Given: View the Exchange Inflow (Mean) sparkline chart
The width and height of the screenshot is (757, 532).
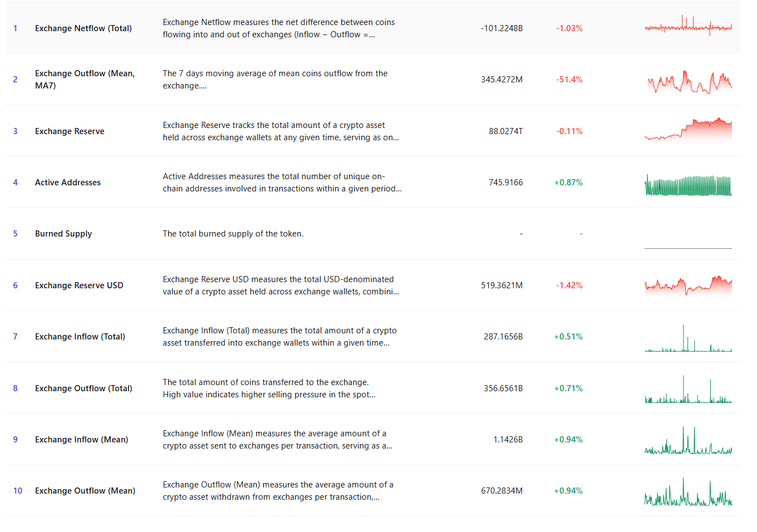Looking at the screenshot, I should [x=688, y=440].
